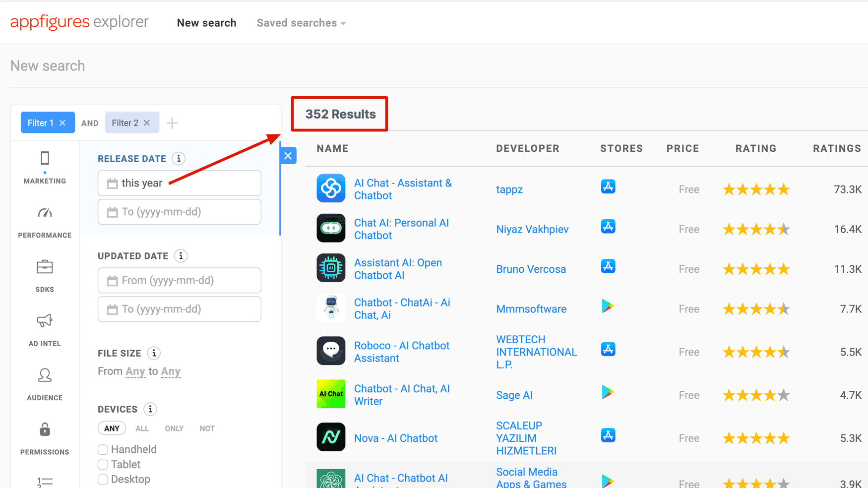Sort by RATINGS column header

click(x=837, y=148)
